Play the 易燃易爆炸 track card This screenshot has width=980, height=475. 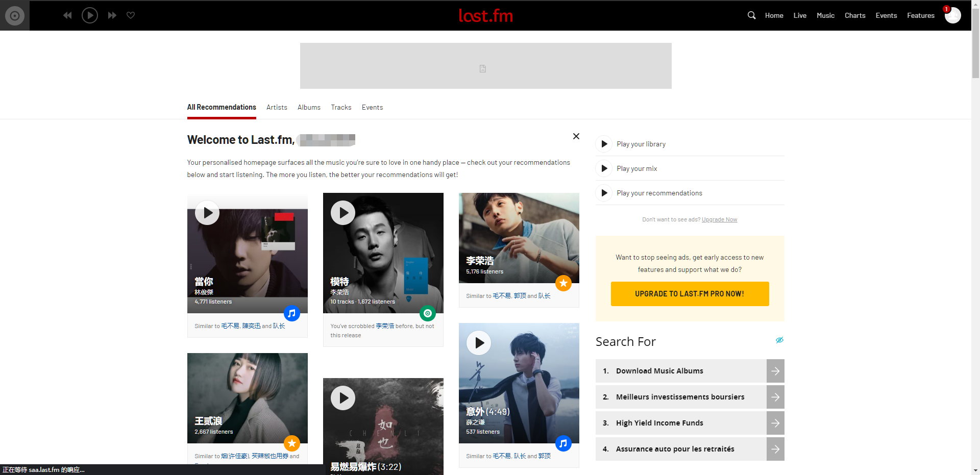[x=343, y=398]
